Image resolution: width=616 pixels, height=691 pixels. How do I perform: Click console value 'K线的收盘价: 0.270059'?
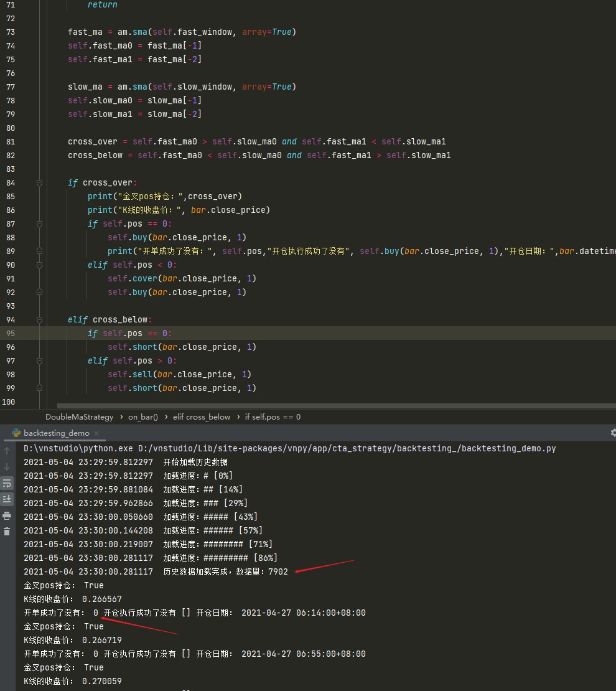(73, 681)
